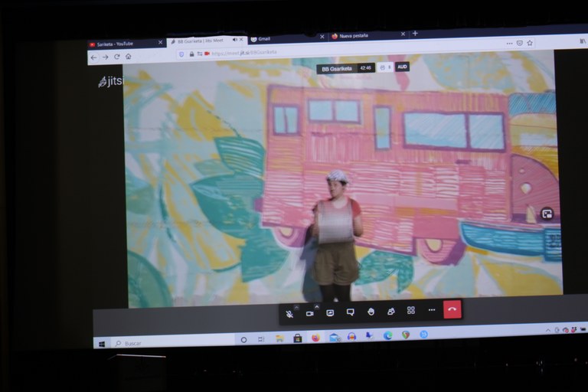Open the participants list
Image resolution: width=588 pixels, height=392 pixels.
pyautogui.click(x=390, y=311)
